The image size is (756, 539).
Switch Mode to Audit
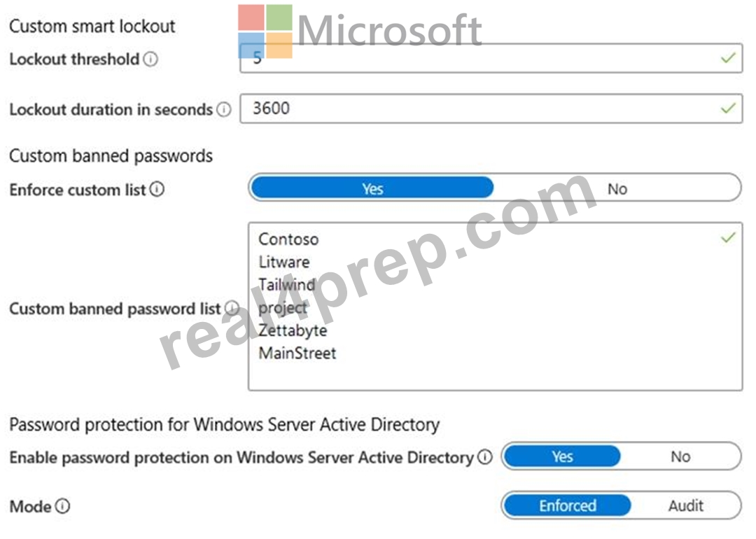685,505
